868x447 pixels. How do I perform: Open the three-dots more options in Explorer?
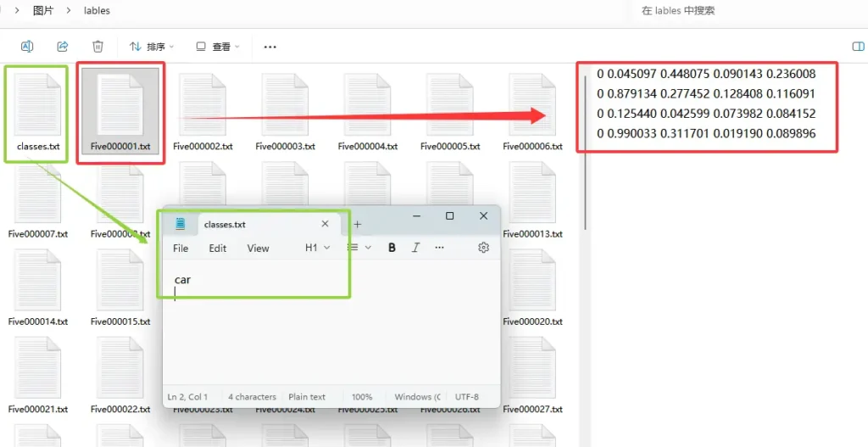pos(270,47)
